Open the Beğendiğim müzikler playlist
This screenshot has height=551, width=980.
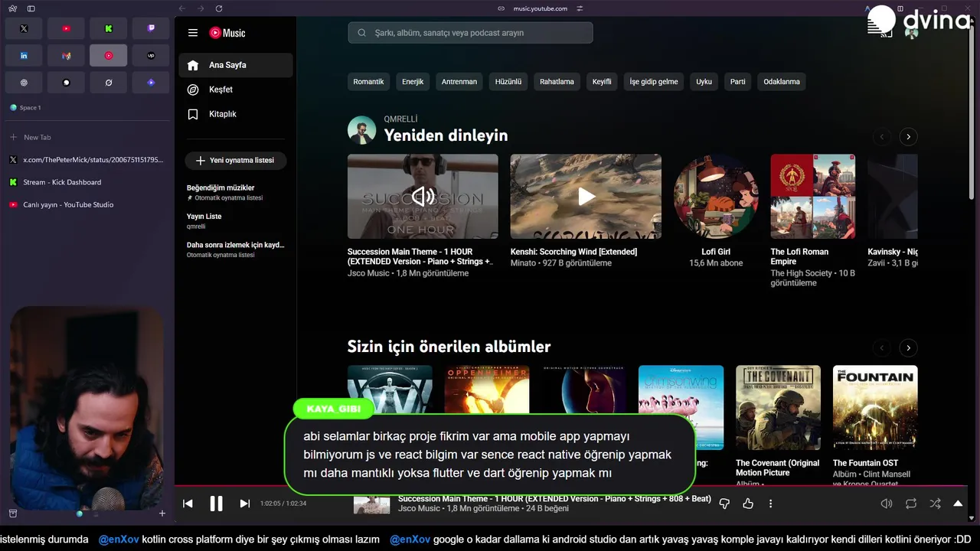[236, 192]
